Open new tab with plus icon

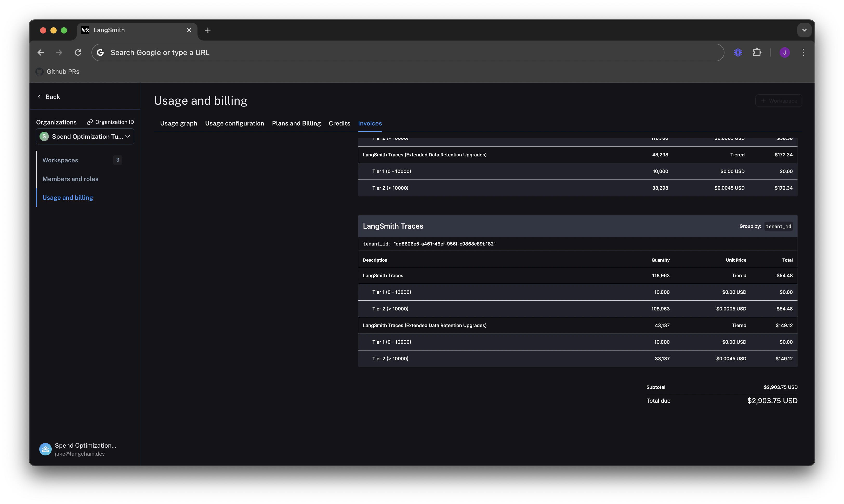pos(208,30)
